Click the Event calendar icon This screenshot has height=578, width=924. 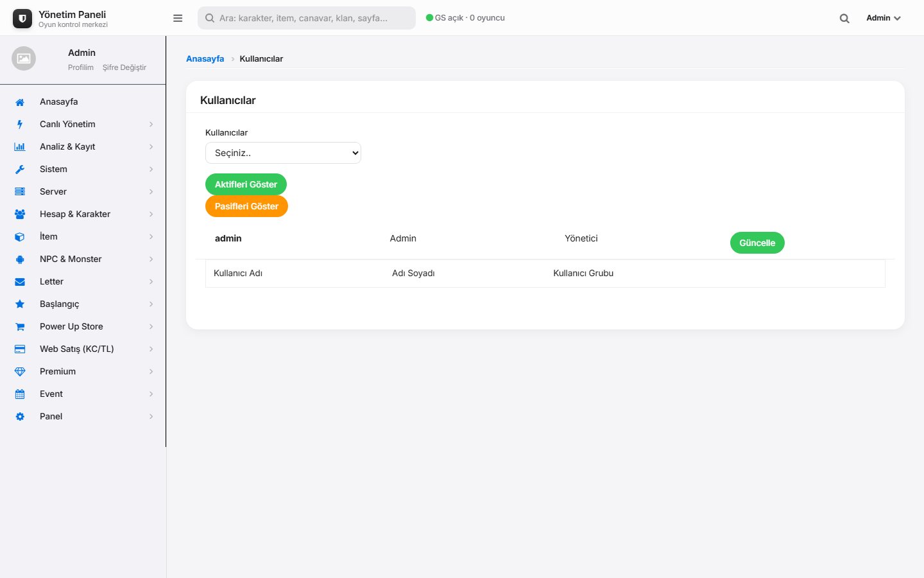click(20, 394)
